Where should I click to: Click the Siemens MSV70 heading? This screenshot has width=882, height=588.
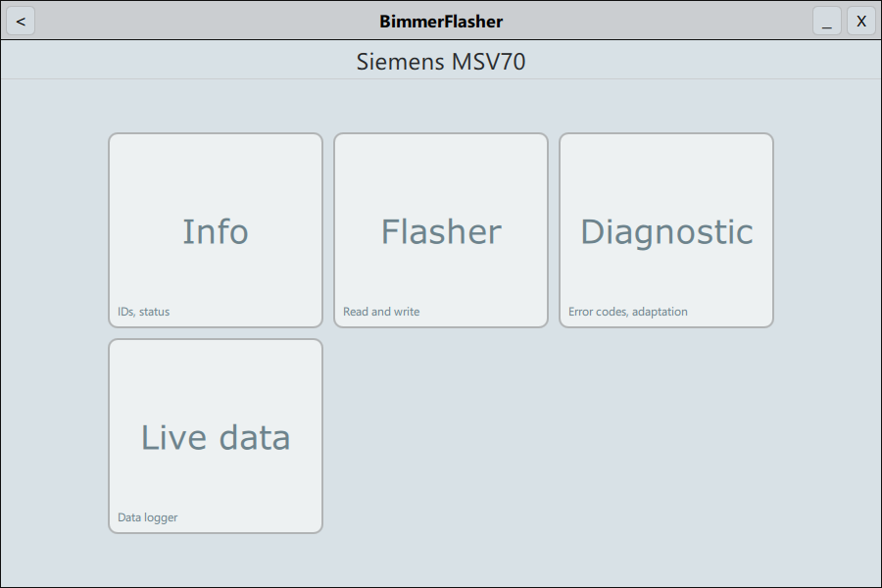[441, 62]
